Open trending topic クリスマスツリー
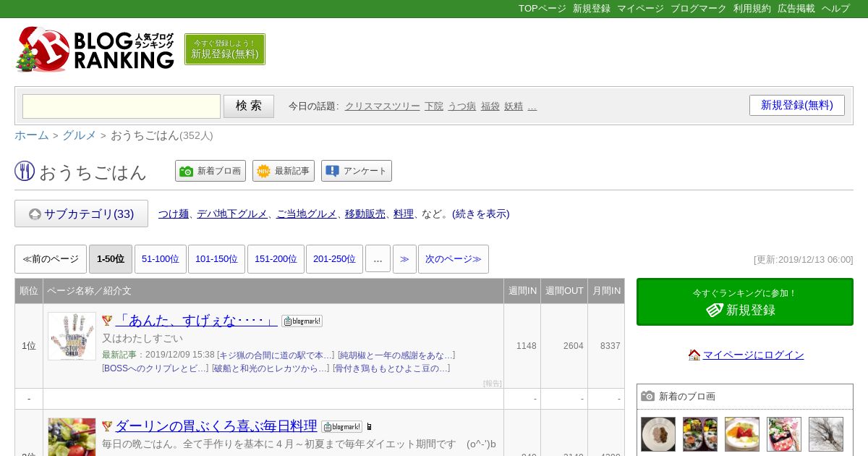 coord(383,106)
